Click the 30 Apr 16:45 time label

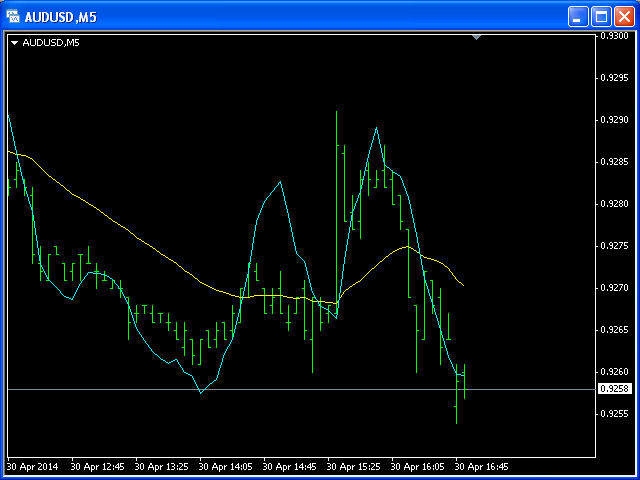pyautogui.click(x=482, y=466)
